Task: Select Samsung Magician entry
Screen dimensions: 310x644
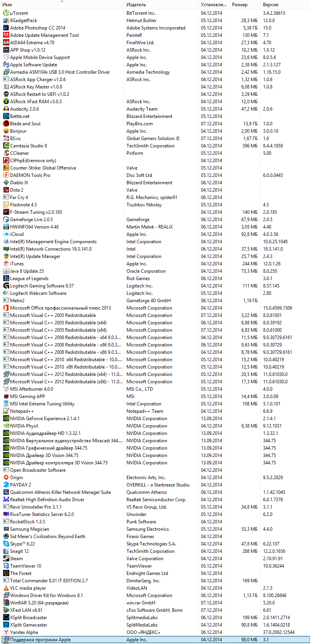Action: (29, 529)
